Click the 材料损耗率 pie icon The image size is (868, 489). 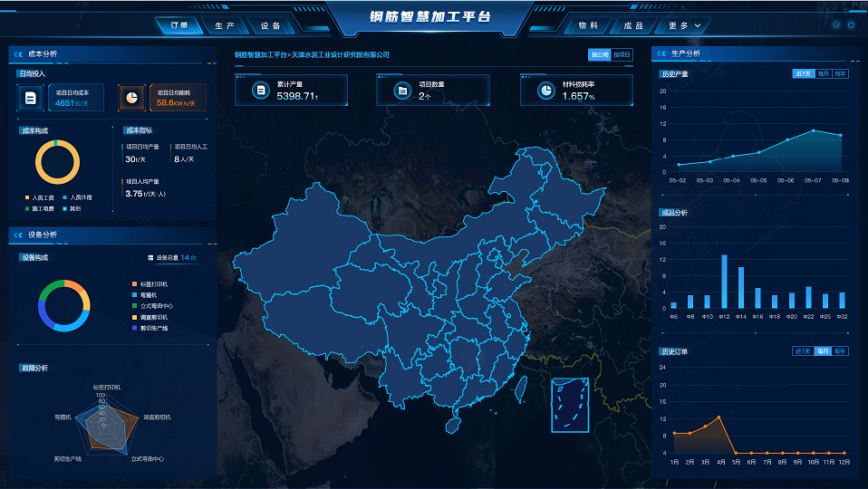coord(545,91)
